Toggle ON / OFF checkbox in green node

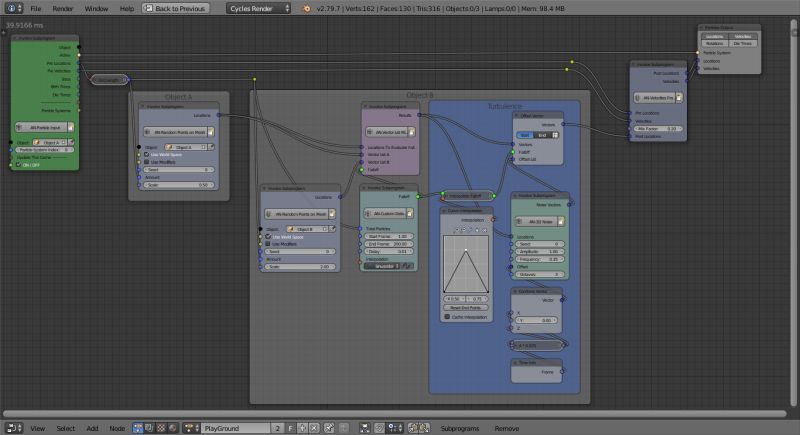click(x=18, y=165)
